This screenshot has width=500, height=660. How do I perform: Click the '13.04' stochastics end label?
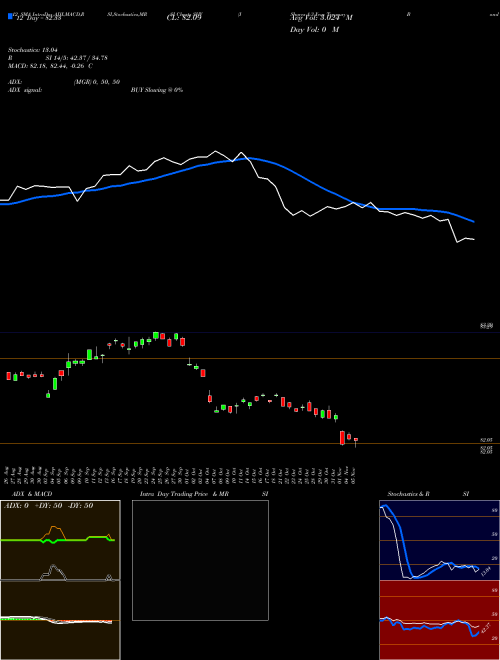click(x=485, y=572)
